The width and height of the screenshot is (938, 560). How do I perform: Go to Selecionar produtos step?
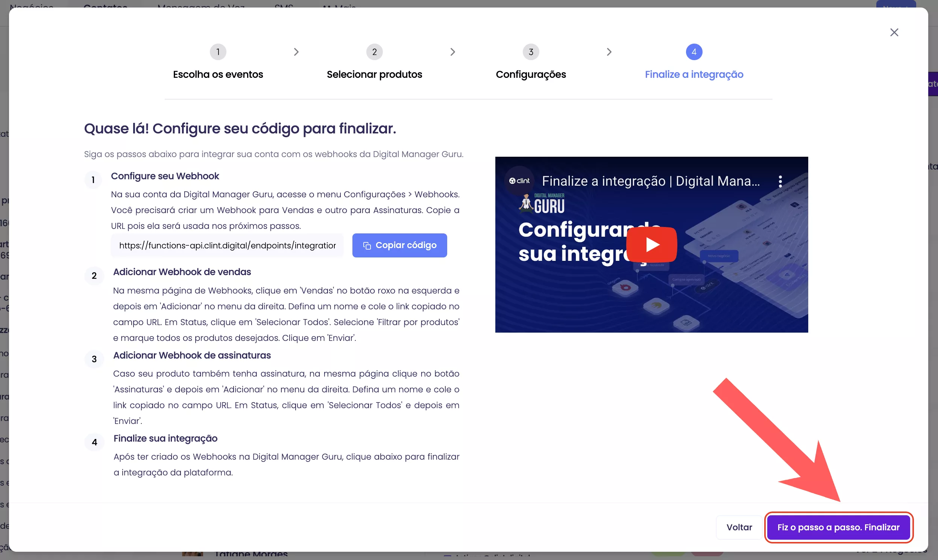pos(374,74)
